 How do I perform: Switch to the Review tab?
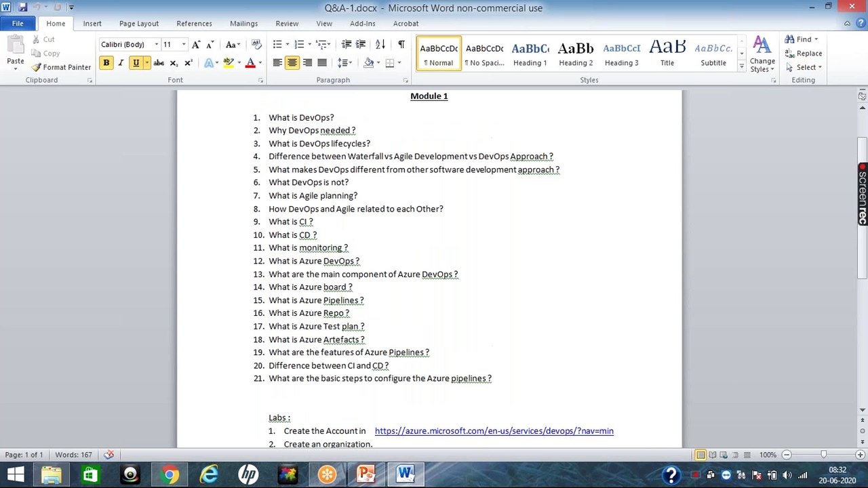point(287,24)
